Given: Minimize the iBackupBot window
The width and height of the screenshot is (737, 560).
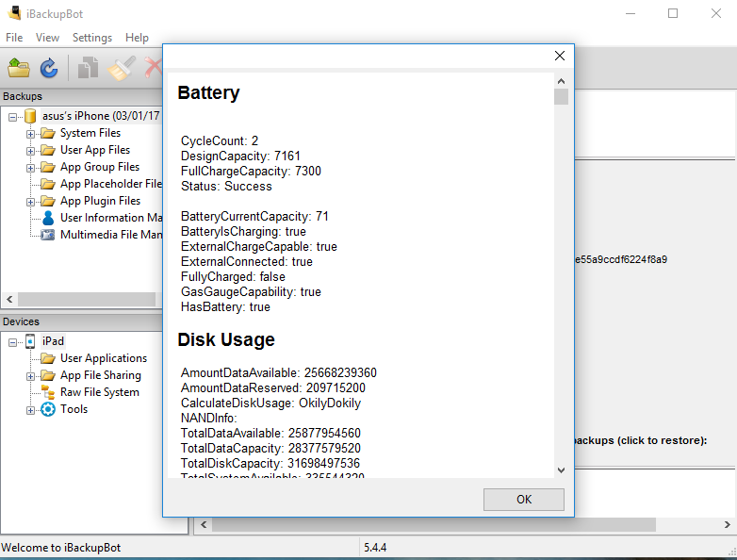Looking at the screenshot, I should point(631,13).
